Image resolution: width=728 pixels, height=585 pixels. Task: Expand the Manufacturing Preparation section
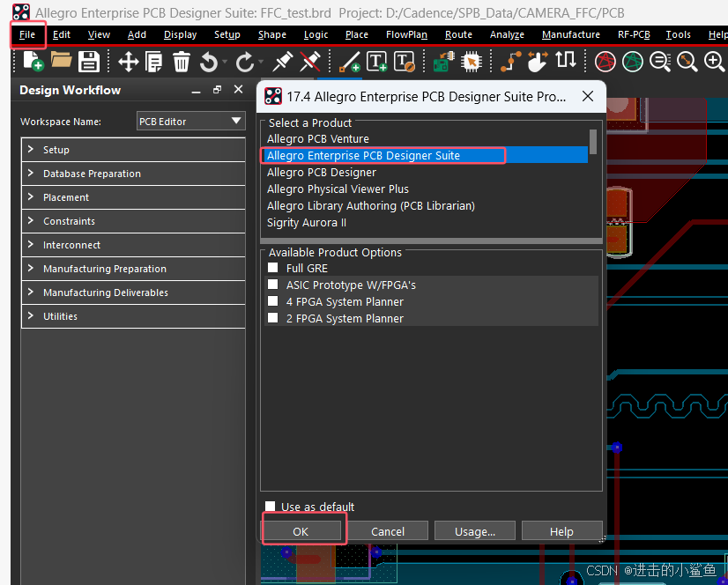pyautogui.click(x=133, y=269)
